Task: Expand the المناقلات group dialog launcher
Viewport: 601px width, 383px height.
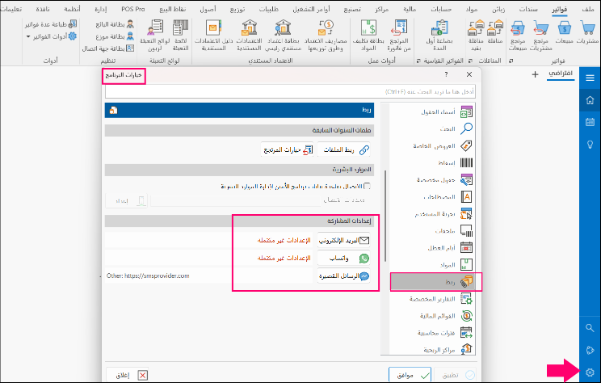Action: (470, 61)
